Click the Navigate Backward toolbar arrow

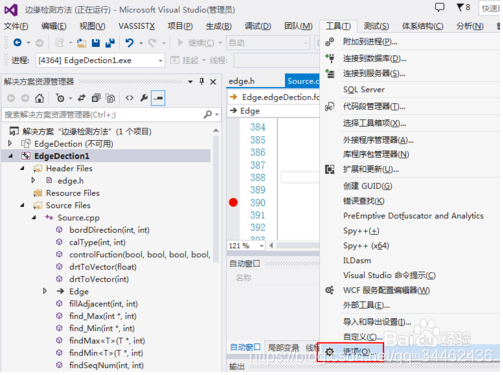[x=17, y=43]
